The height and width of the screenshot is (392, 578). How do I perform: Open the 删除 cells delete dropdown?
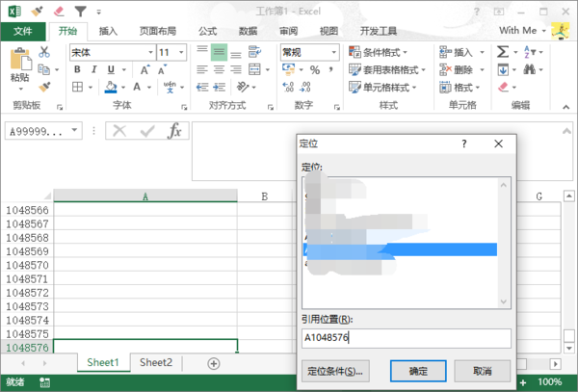482,69
